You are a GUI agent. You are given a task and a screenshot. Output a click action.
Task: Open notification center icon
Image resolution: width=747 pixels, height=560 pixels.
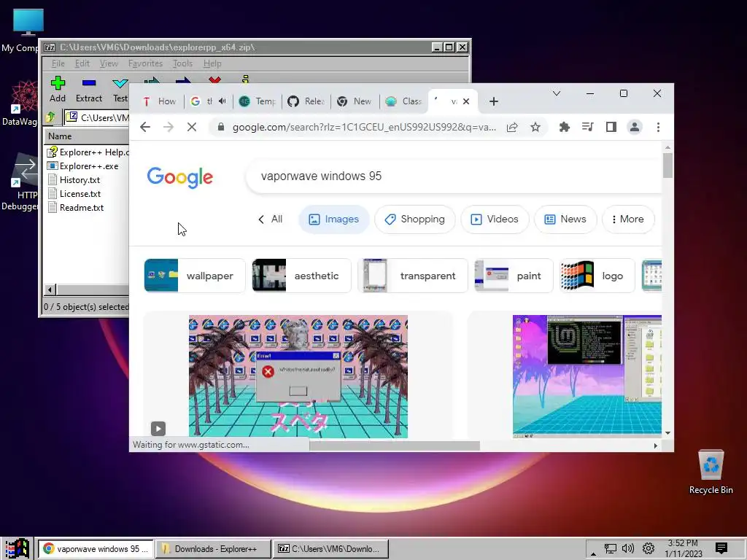pyautogui.click(x=721, y=548)
